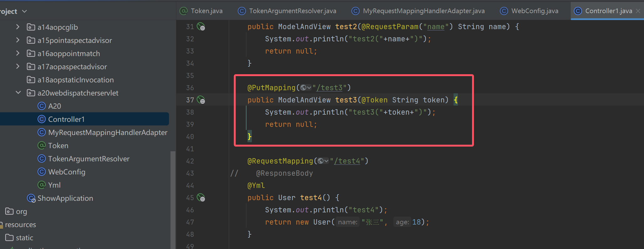Expand the a15pointaspectadvisor package
Screen dimensions: 644x249
point(18,40)
